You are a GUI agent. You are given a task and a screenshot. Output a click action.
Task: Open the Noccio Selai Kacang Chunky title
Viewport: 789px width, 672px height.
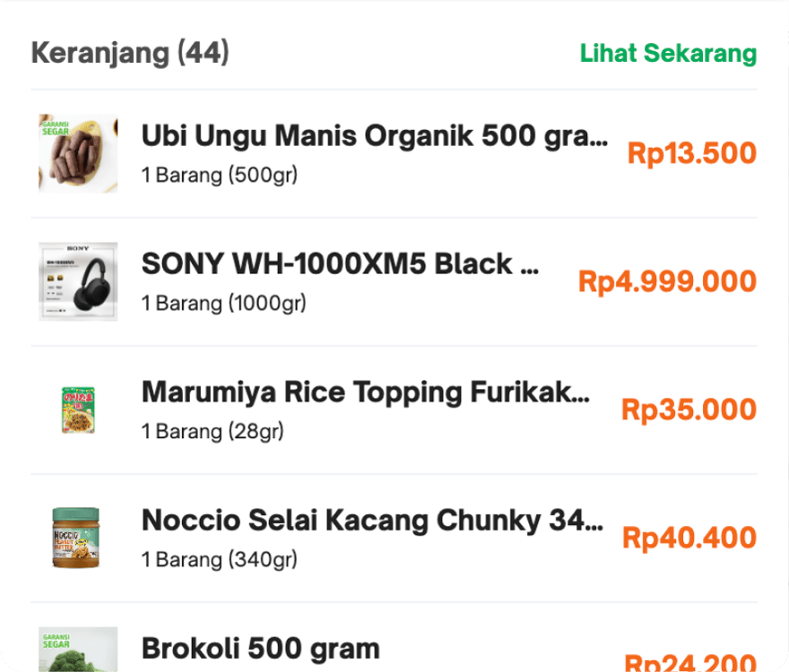point(372,521)
